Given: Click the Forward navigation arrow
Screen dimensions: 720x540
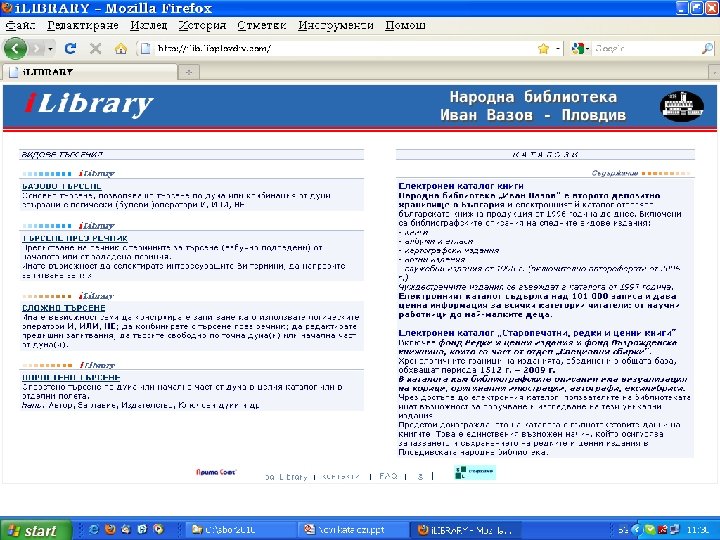Looking at the screenshot, I should [x=37, y=48].
